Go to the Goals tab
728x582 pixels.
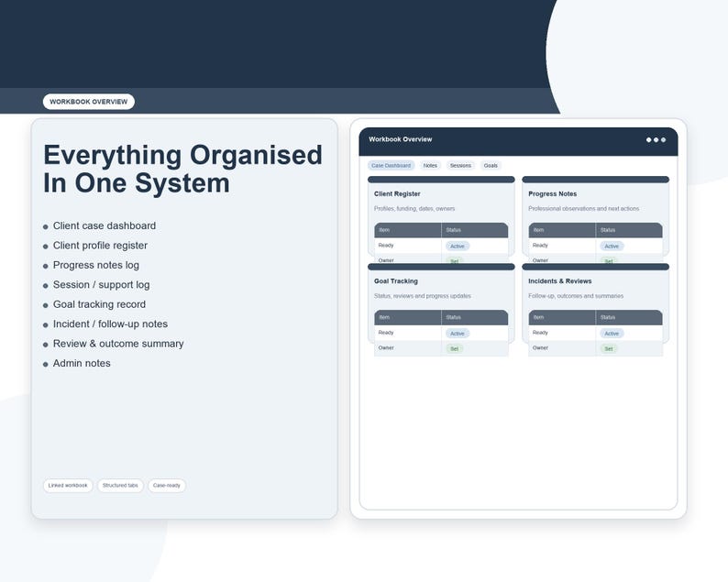point(491,166)
